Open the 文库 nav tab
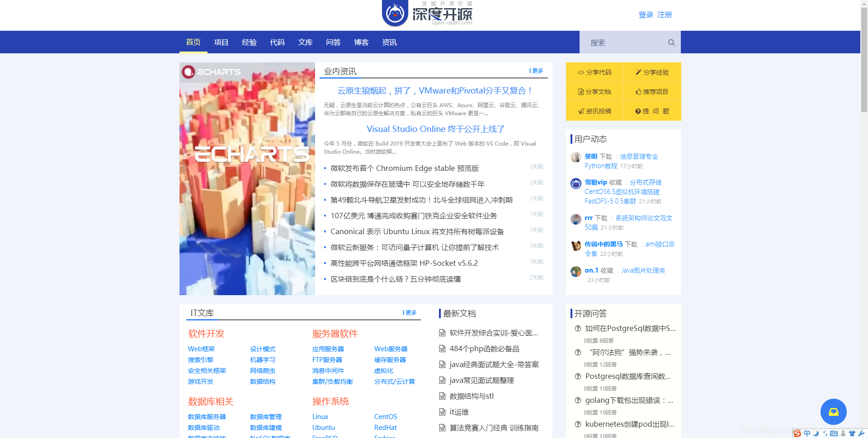The image size is (868, 438). [x=306, y=42]
